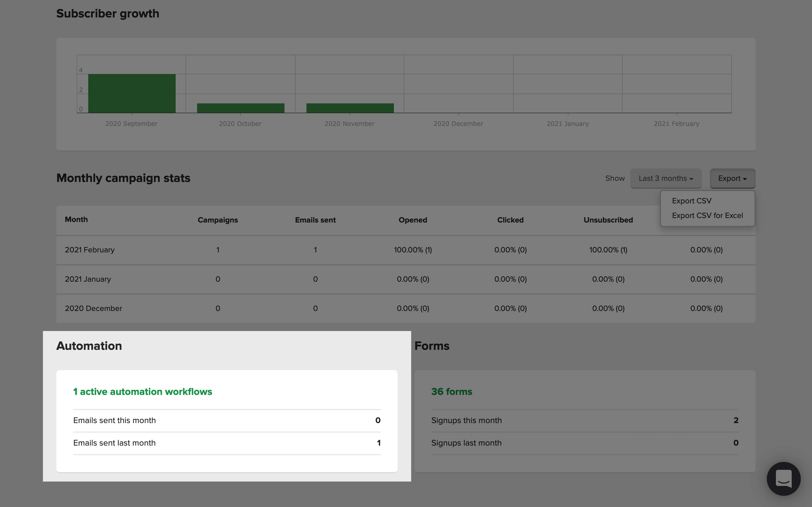The width and height of the screenshot is (812, 507).
Task: Click the Opened column header
Action: pyautogui.click(x=412, y=220)
